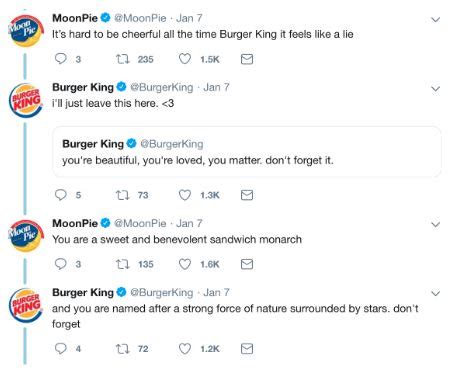Image resolution: width=457 pixels, height=370 pixels.
Task: Retweet the Burger King tweet with 72 retweets
Action: [x=122, y=349]
